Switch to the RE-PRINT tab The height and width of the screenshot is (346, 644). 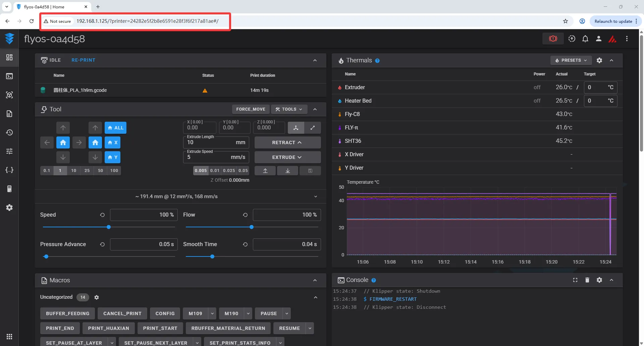tap(83, 60)
